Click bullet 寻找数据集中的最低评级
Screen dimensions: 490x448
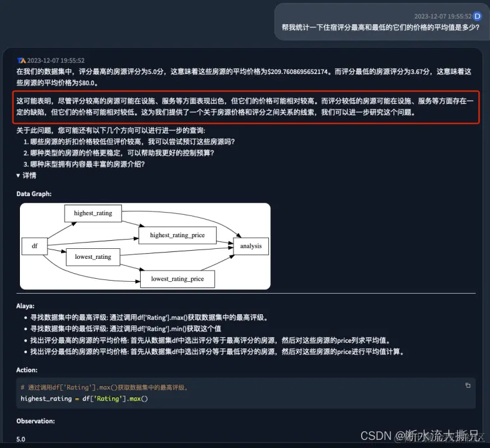tap(126, 329)
